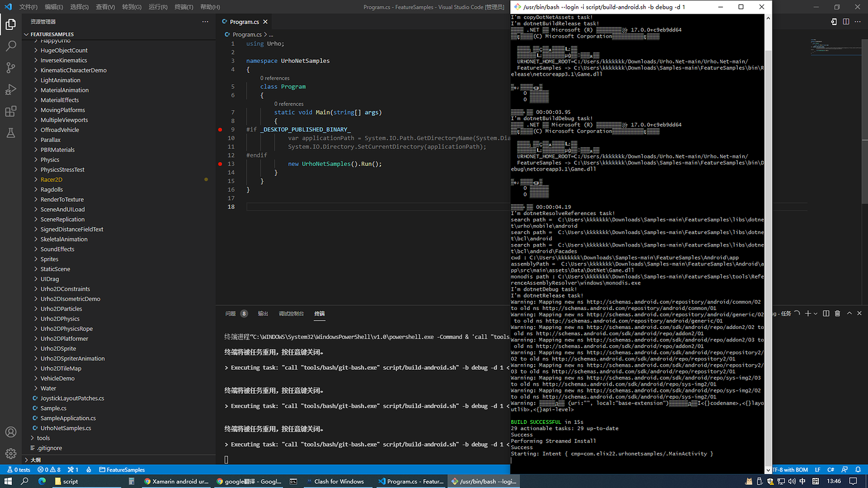Open the Accounts icon in activity bar
The width and height of the screenshot is (868, 488).
pos(11,432)
